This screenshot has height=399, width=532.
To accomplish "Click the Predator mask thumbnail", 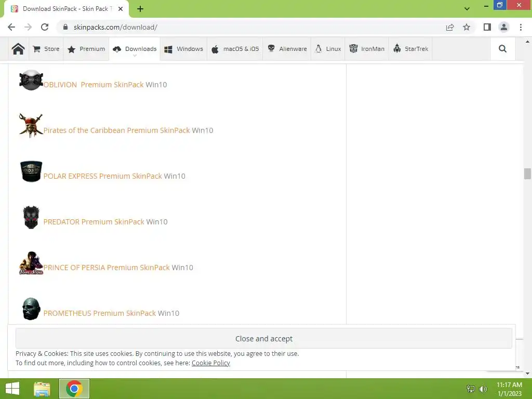I will tap(31, 217).
